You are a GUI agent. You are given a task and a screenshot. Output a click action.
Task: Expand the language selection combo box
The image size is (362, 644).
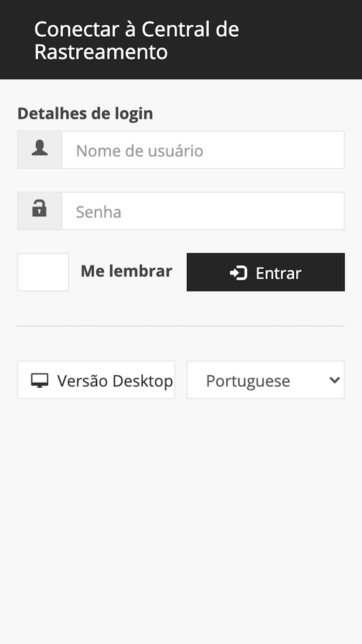265,379
